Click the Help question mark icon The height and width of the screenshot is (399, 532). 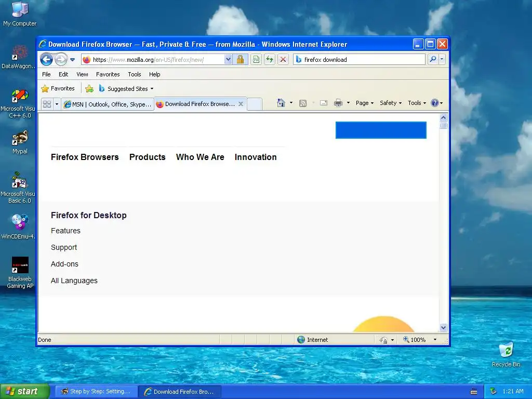tap(435, 103)
